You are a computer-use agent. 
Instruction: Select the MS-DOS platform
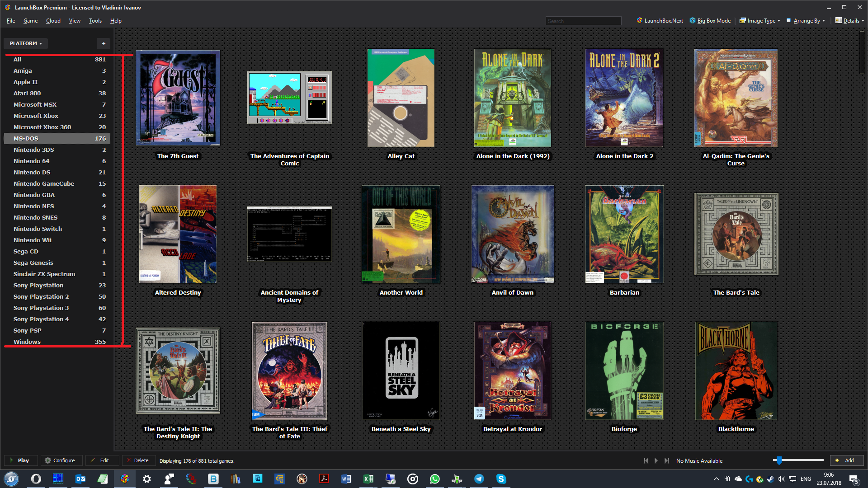click(x=57, y=138)
